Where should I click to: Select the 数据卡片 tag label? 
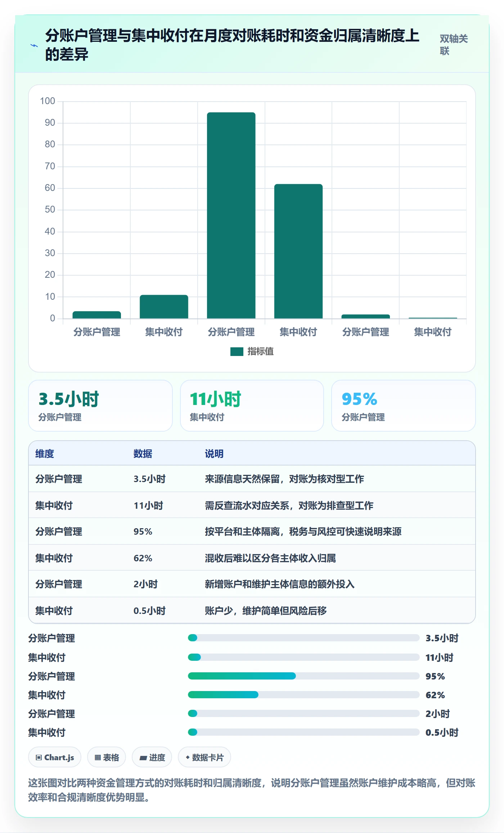[x=208, y=757]
